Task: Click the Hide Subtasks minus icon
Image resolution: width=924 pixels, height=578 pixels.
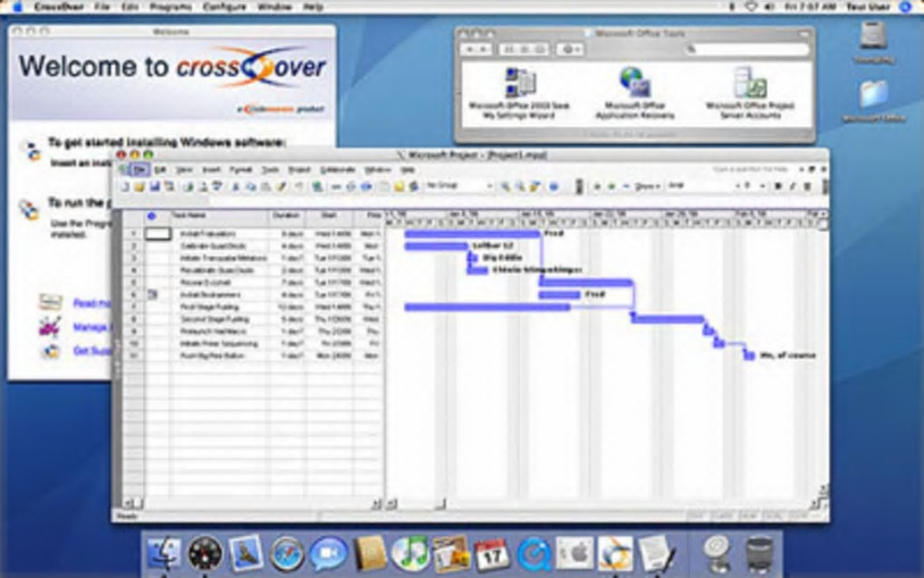Action: [627, 187]
